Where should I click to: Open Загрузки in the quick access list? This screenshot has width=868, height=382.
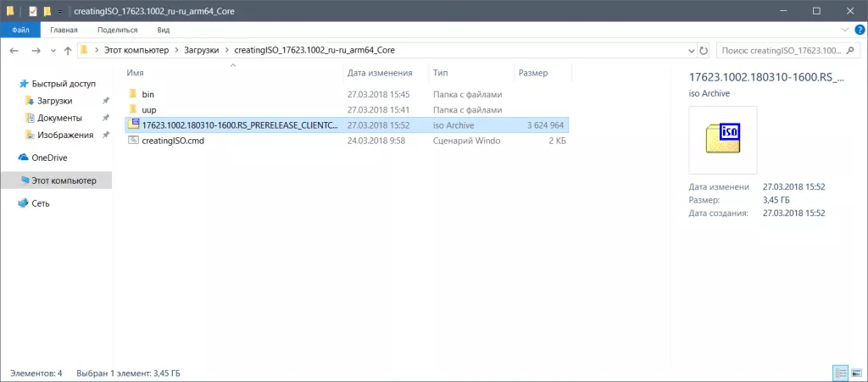click(54, 101)
